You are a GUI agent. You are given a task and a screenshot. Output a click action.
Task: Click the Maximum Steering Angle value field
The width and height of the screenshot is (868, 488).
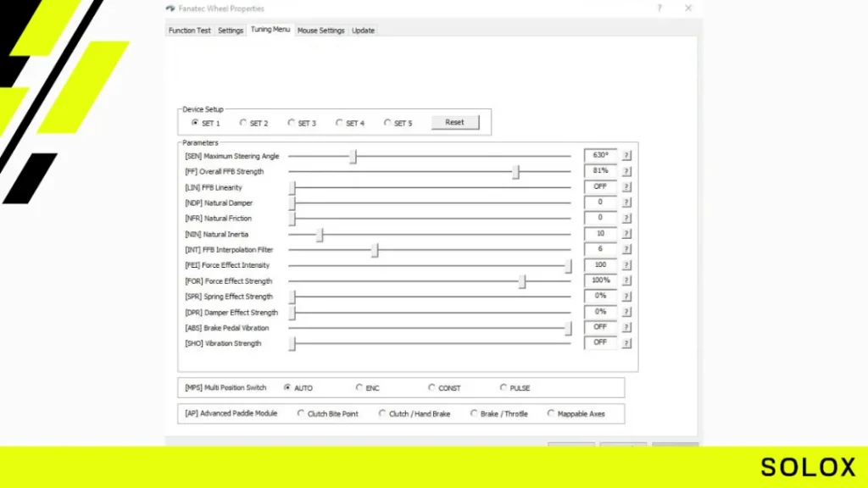pyautogui.click(x=601, y=156)
